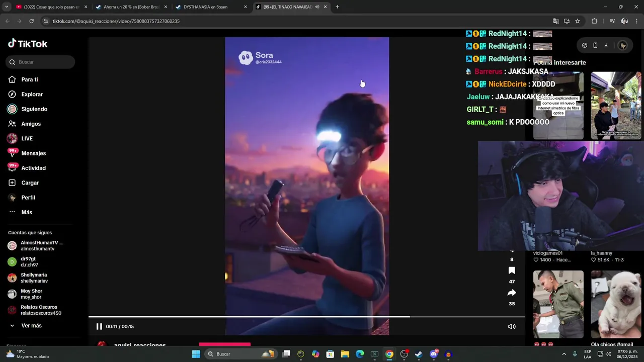The height and width of the screenshot is (362, 644).
Task: Open Moy Shor followed account
Action: pyautogui.click(x=25, y=294)
